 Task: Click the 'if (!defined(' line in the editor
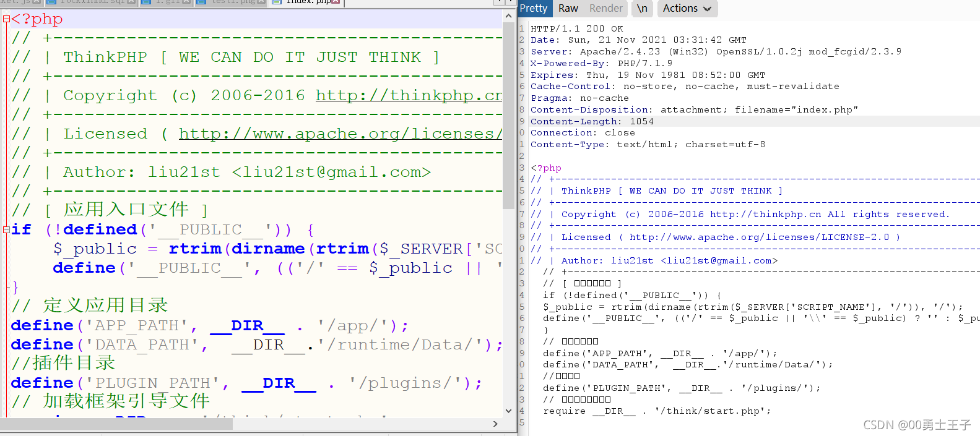163,229
